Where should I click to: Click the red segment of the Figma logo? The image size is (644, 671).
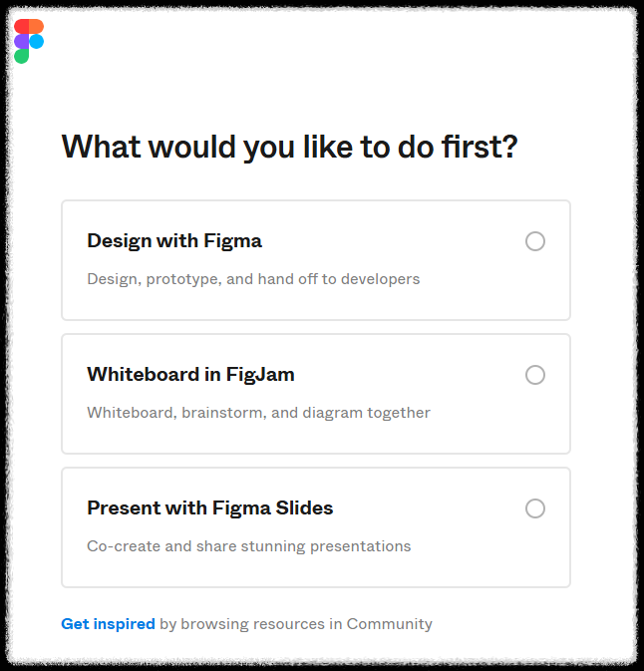point(21,27)
